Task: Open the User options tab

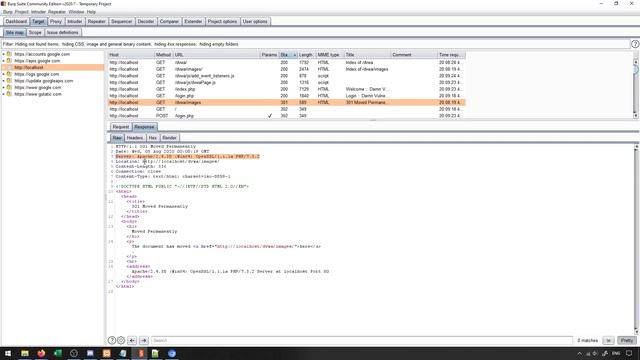Action: click(255, 21)
